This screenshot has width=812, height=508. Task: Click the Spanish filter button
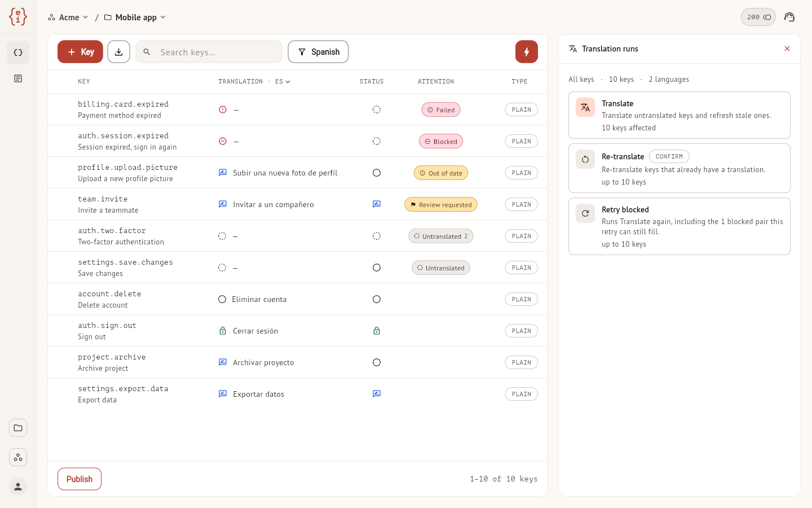(x=318, y=52)
